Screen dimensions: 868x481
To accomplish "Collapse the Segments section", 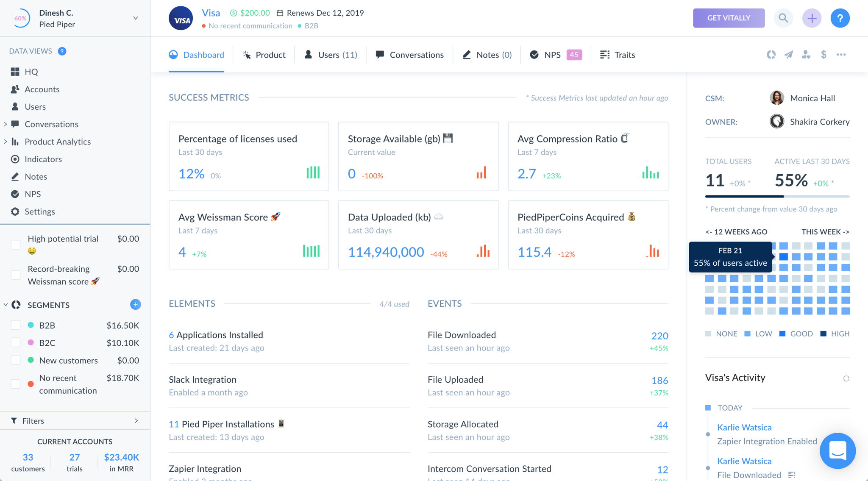I will pyautogui.click(x=6, y=305).
